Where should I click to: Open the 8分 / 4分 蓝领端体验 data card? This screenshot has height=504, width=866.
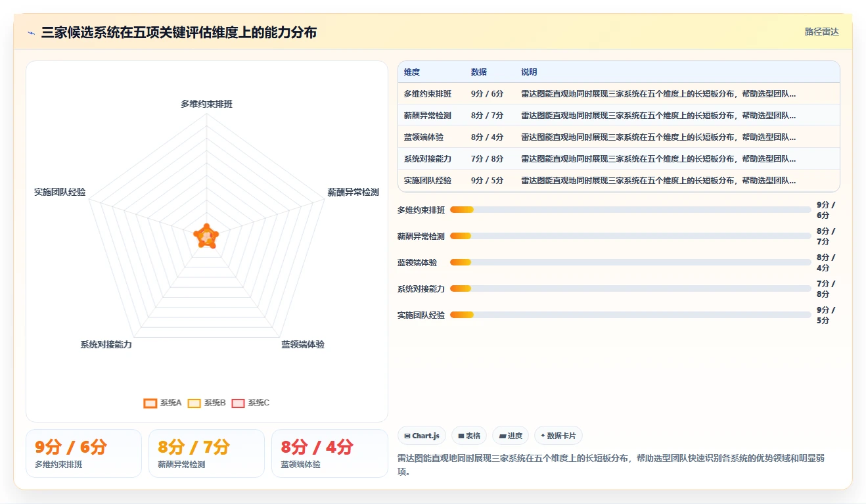click(329, 453)
